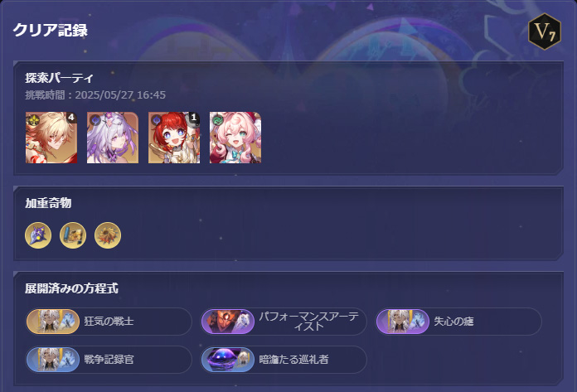577x392 pixels.
Task: Open the scroll map curio icon
Action: tap(73, 235)
